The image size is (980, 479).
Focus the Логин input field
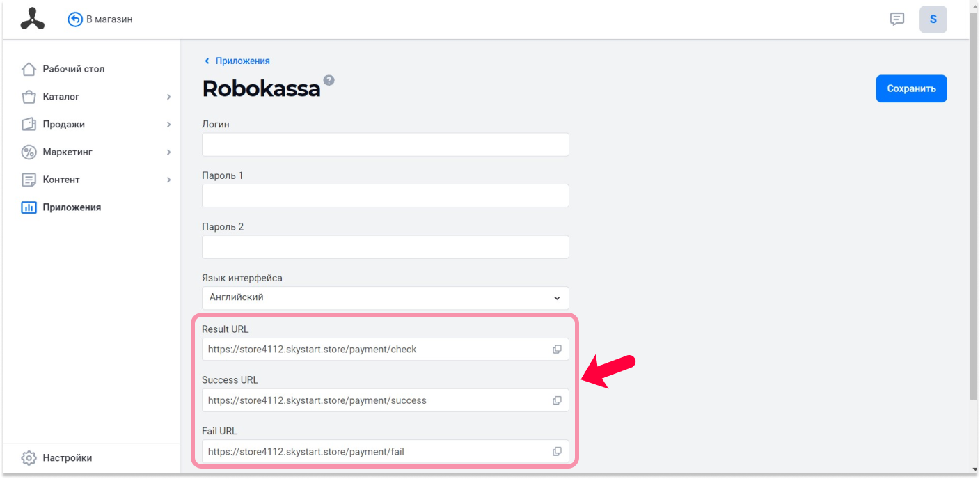[x=385, y=145]
